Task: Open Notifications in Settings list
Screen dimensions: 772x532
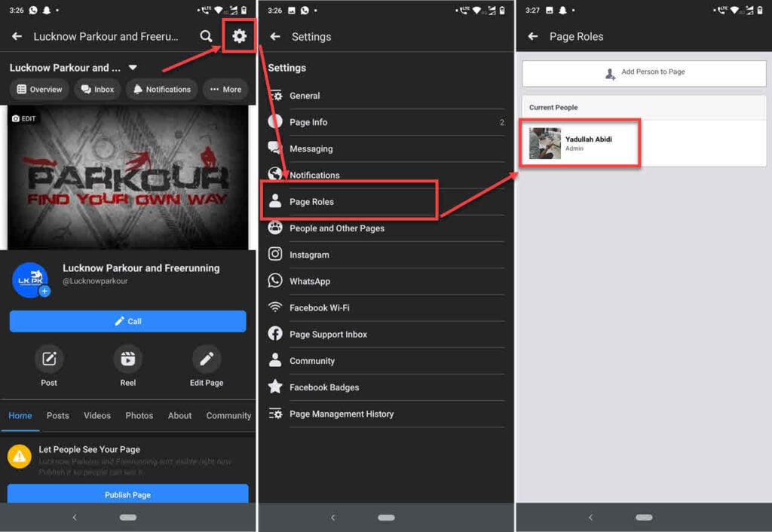Action: pos(387,176)
